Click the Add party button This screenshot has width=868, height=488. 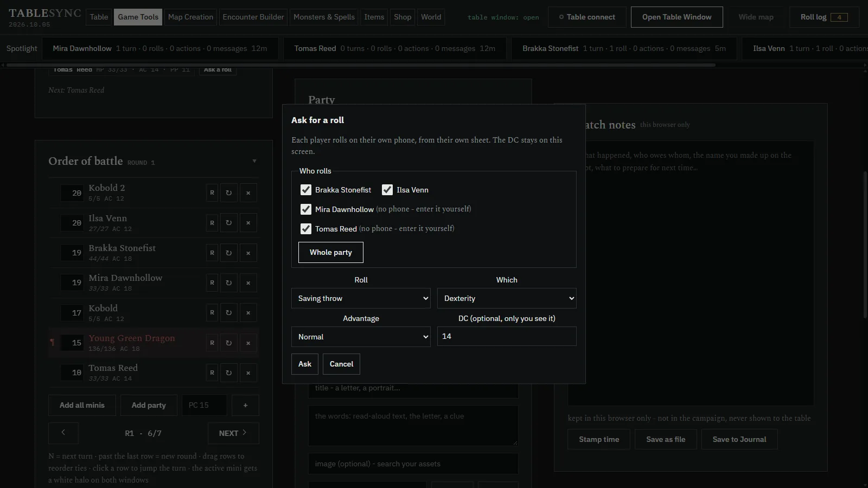point(149,405)
